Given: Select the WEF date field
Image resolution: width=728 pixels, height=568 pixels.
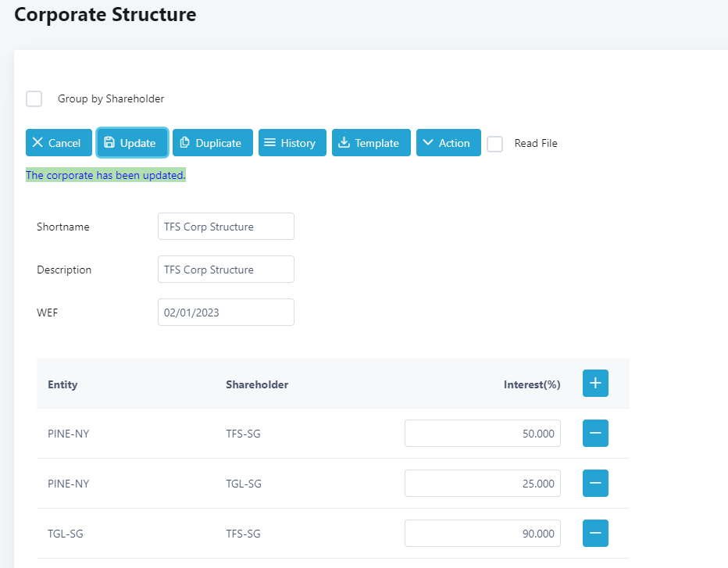Looking at the screenshot, I should coord(226,313).
